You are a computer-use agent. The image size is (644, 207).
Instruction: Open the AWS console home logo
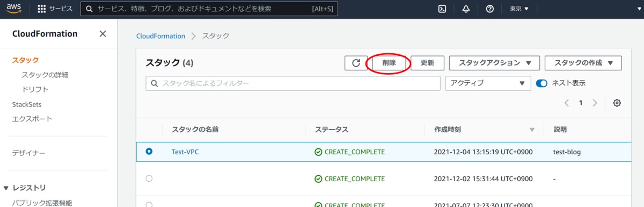[x=13, y=9]
